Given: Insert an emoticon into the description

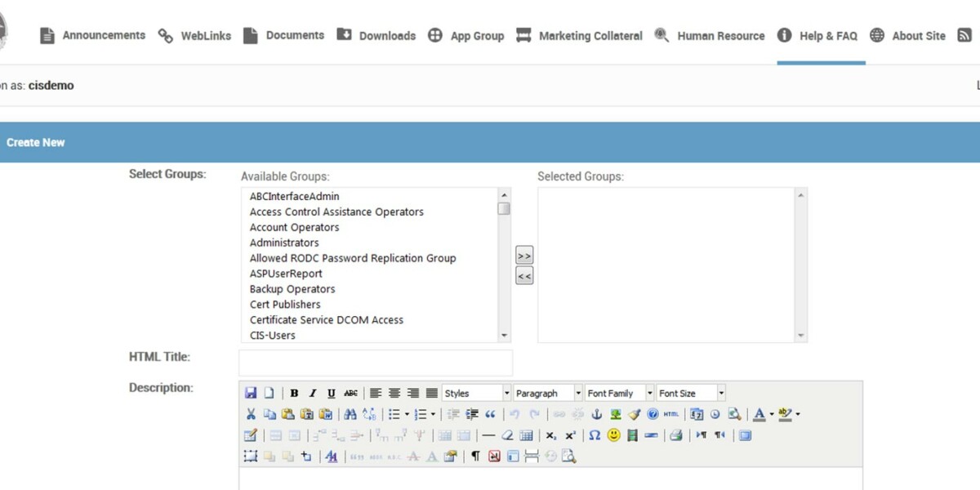Looking at the screenshot, I should (612, 435).
